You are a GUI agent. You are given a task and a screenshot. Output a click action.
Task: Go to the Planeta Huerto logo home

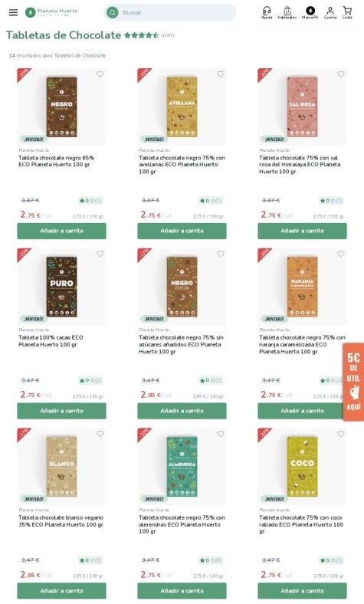(51, 12)
